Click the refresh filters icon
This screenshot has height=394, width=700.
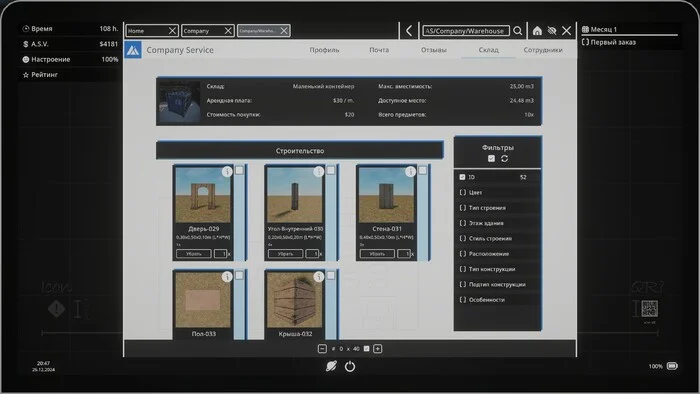[504, 158]
